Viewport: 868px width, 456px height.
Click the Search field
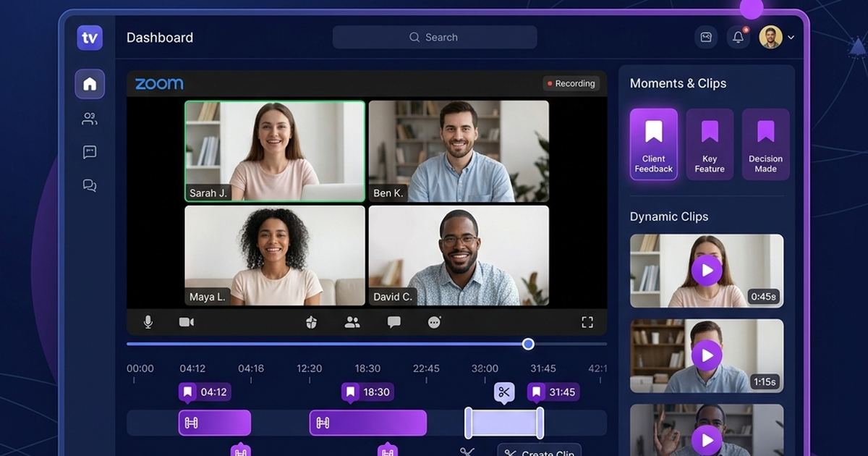coord(435,37)
